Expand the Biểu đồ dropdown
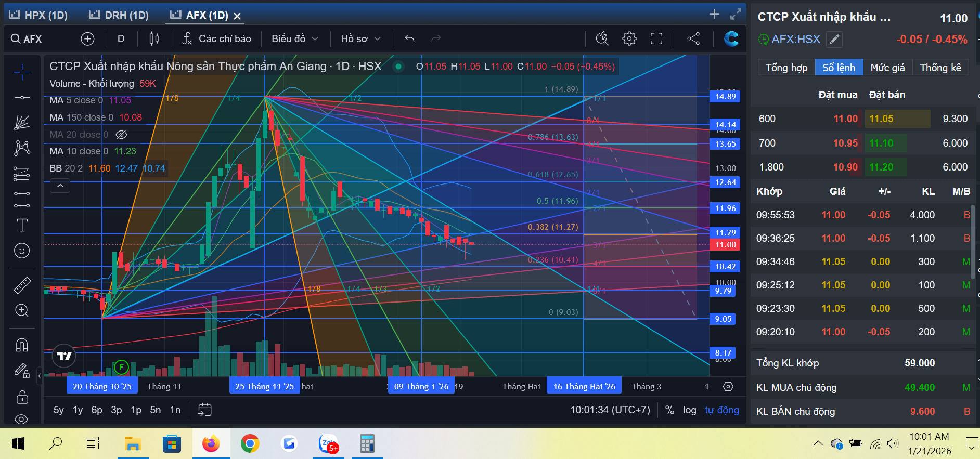Viewport: 980px width, 459px height. 295,38
